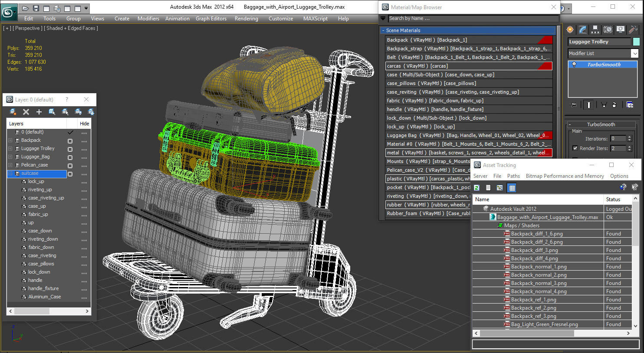This screenshot has height=353, width=644.
Task: Click Delete layer X icon in Layer dialog
Action: 26,112
